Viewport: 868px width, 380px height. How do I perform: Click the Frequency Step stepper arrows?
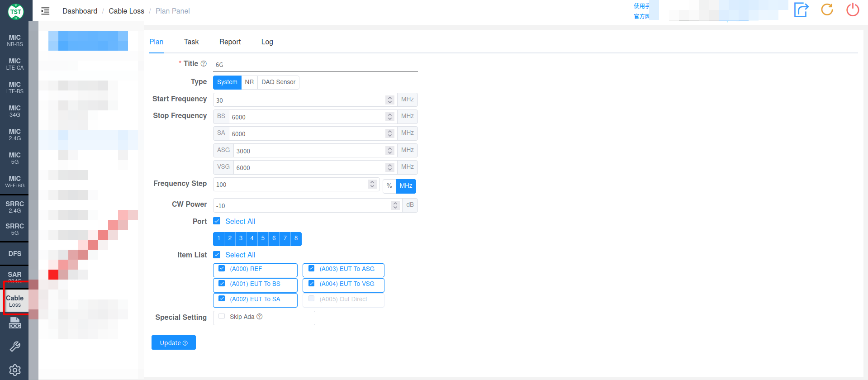click(372, 184)
